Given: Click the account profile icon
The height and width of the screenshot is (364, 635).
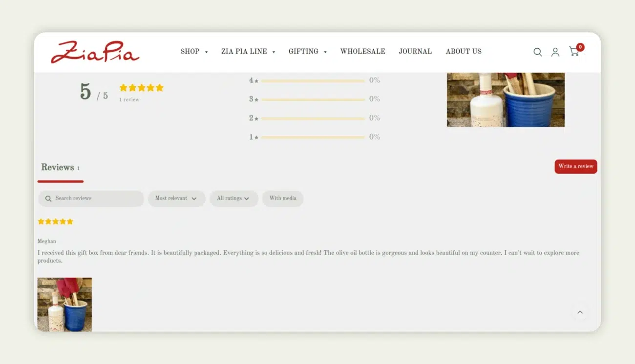Looking at the screenshot, I should tap(555, 52).
